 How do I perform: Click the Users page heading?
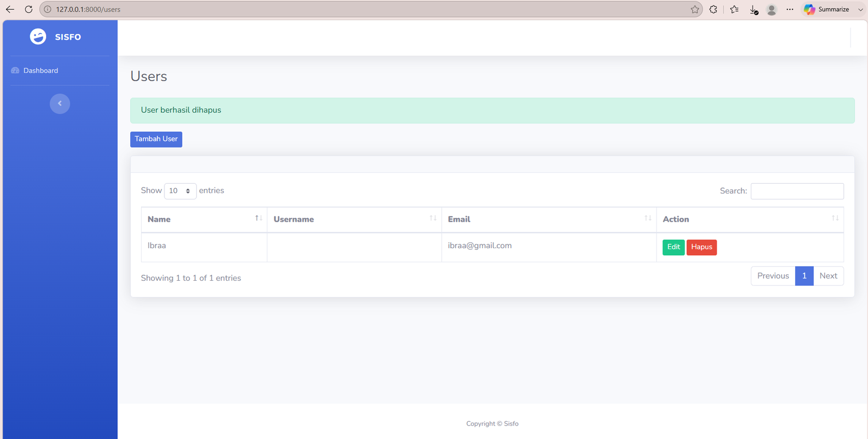pyautogui.click(x=149, y=76)
